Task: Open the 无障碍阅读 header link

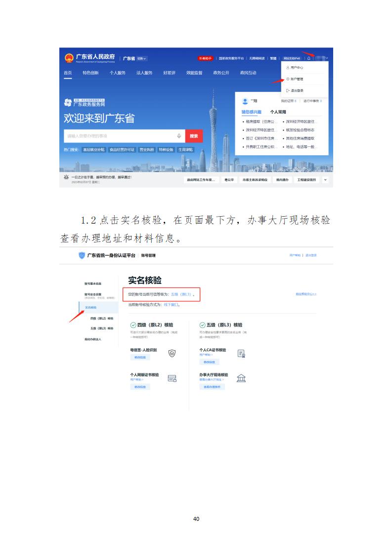Action: [257, 58]
